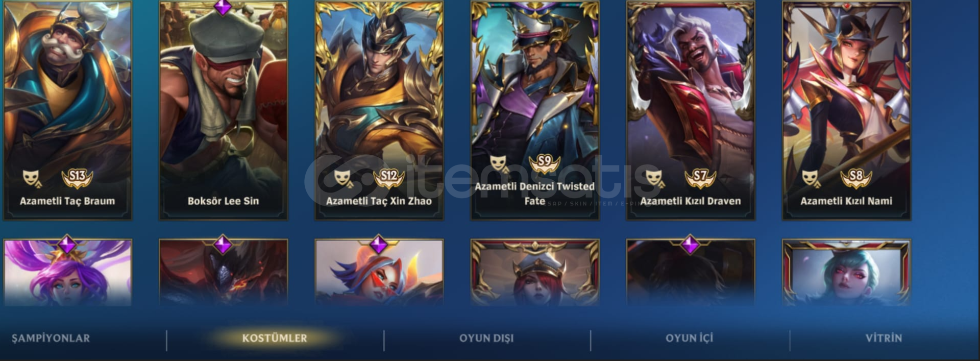Go to the VİTRİN tab
The height and width of the screenshot is (361, 980).
884,338
